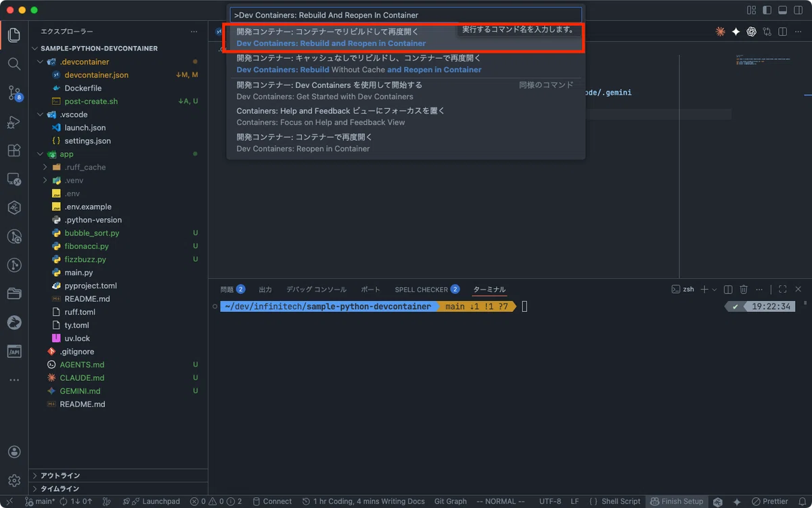
Task: Open the API icon in the activity bar
Action: 14,352
